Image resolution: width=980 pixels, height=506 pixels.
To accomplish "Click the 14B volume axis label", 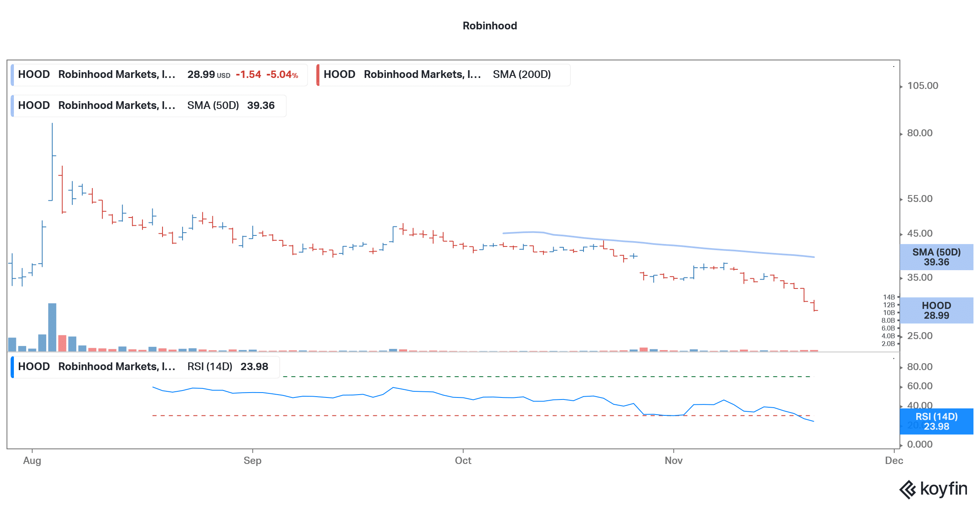I will 889,297.
